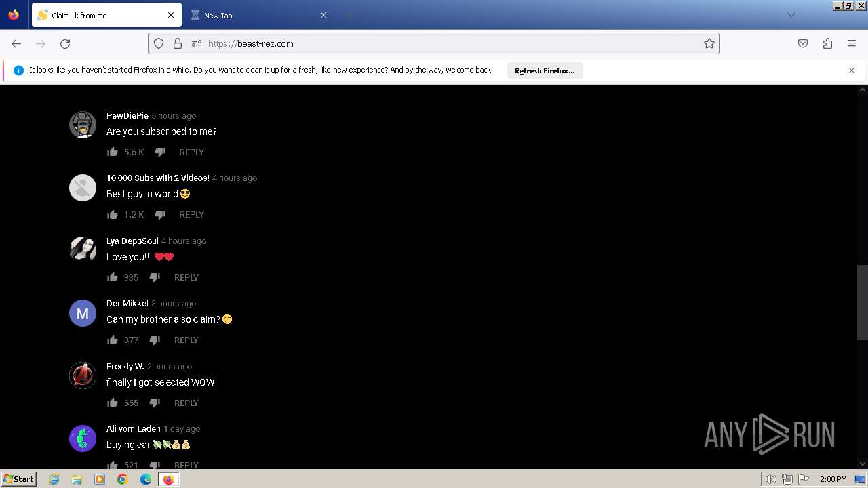Reply to the 'Best guy in world' comment
The width and height of the screenshot is (868, 488).
[x=192, y=214]
